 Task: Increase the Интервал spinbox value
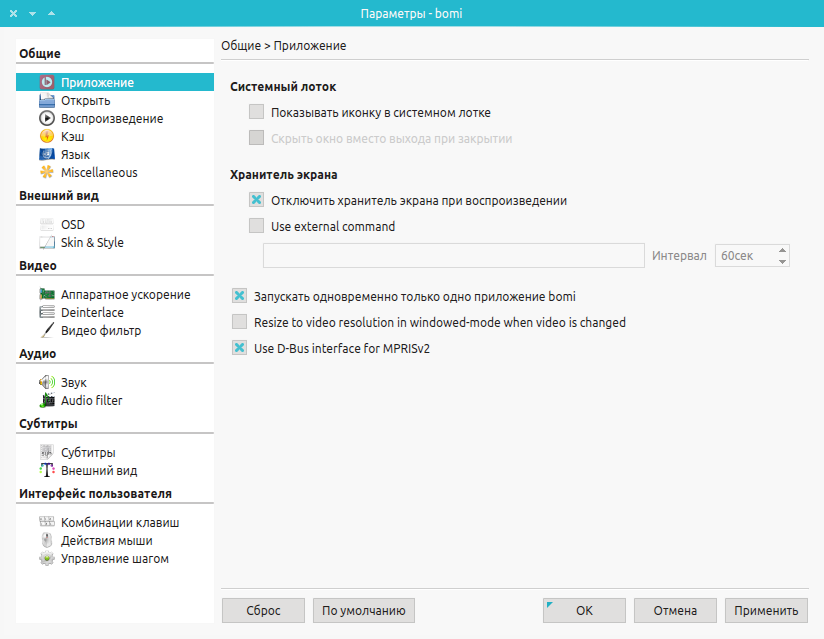click(782, 250)
